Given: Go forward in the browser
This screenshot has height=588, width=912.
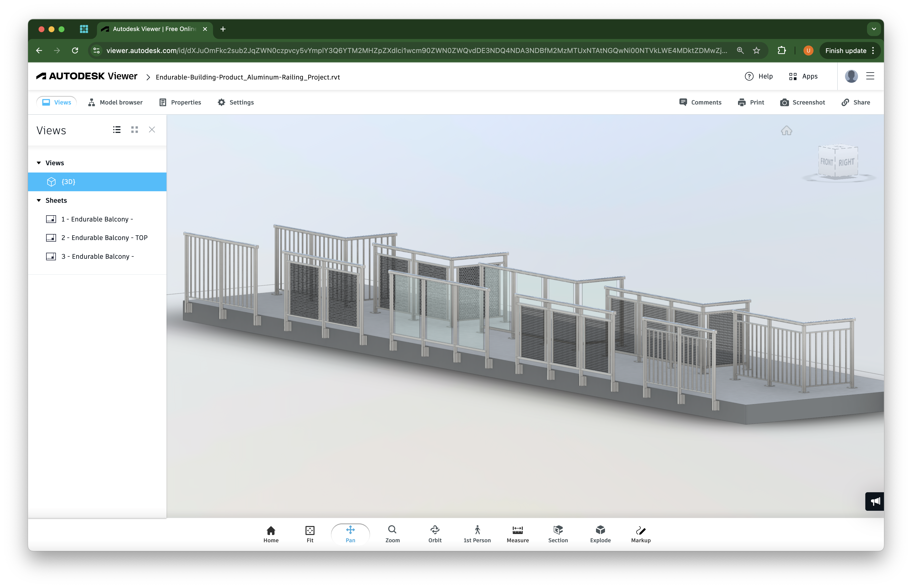Looking at the screenshot, I should tap(57, 50).
